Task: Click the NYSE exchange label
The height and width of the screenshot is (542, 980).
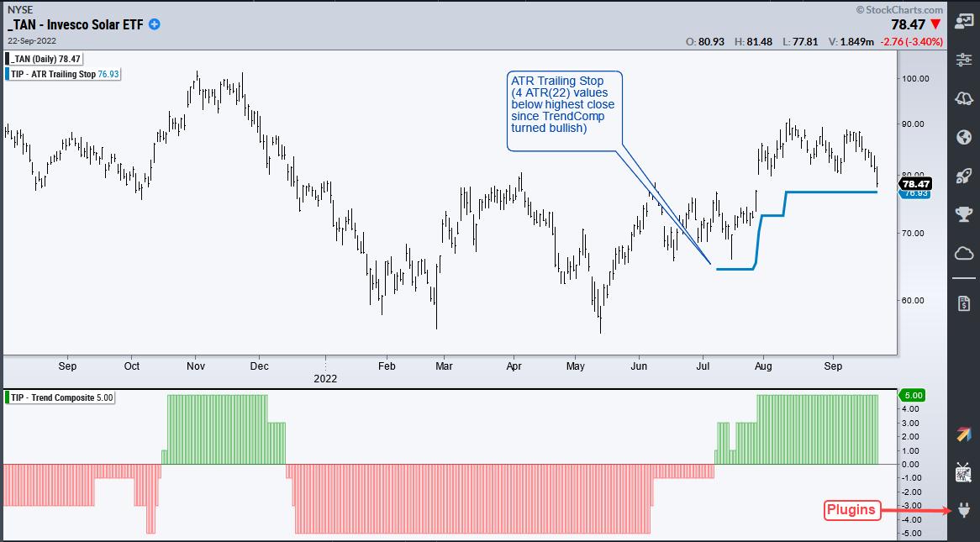Action: 18,10
